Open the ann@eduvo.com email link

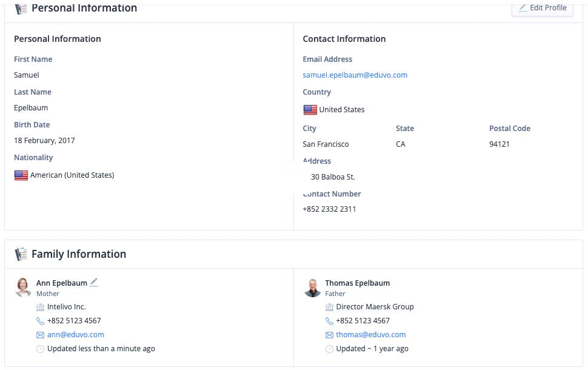click(x=75, y=335)
